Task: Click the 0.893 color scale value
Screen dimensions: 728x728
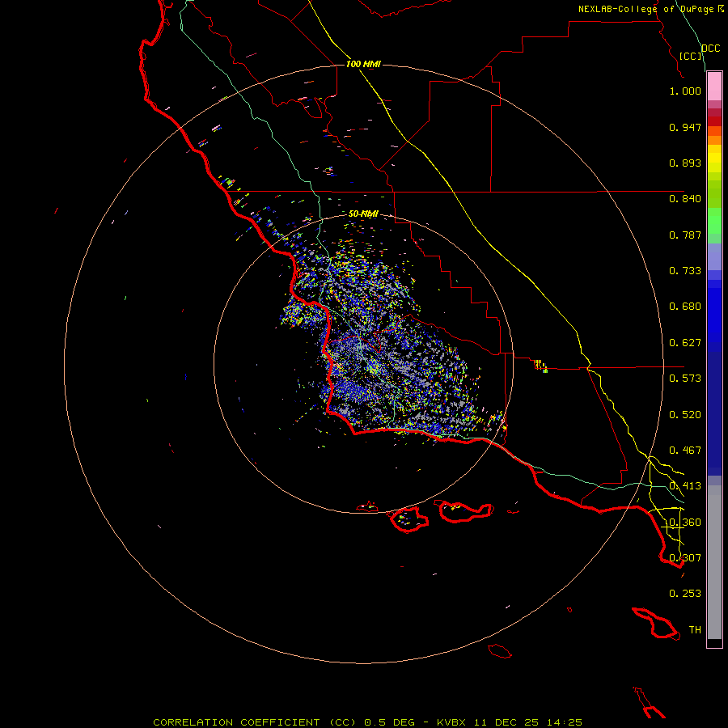Action: click(x=685, y=163)
